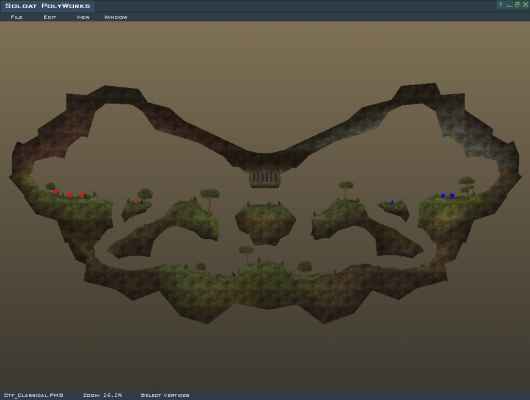The width and height of the screenshot is (530, 400).
Task: Select the middle red spawn point
Action: click(x=70, y=194)
